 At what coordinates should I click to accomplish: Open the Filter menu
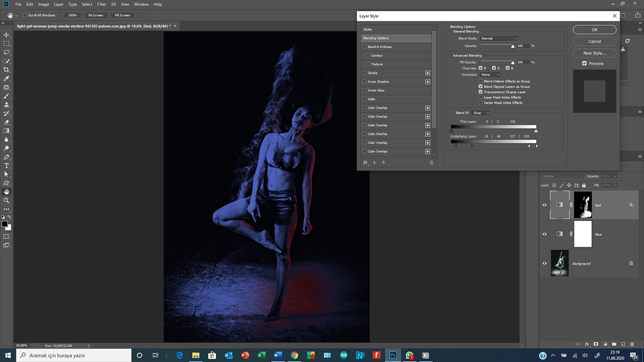pyautogui.click(x=101, y=4)
